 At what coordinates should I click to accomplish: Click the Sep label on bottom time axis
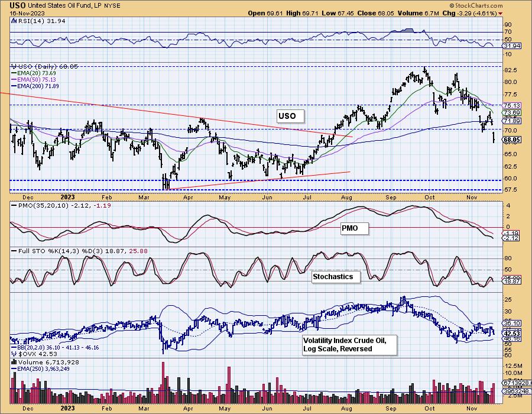391,409
